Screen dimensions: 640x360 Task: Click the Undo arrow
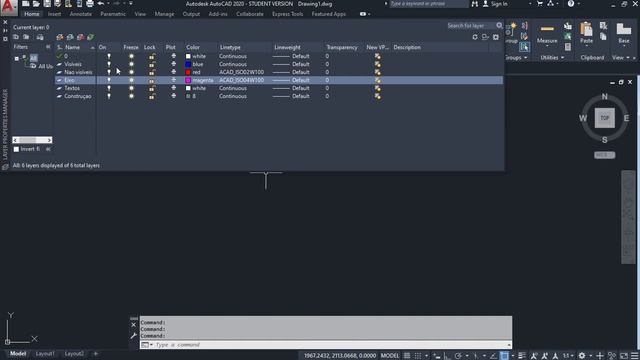coord(100,4)
